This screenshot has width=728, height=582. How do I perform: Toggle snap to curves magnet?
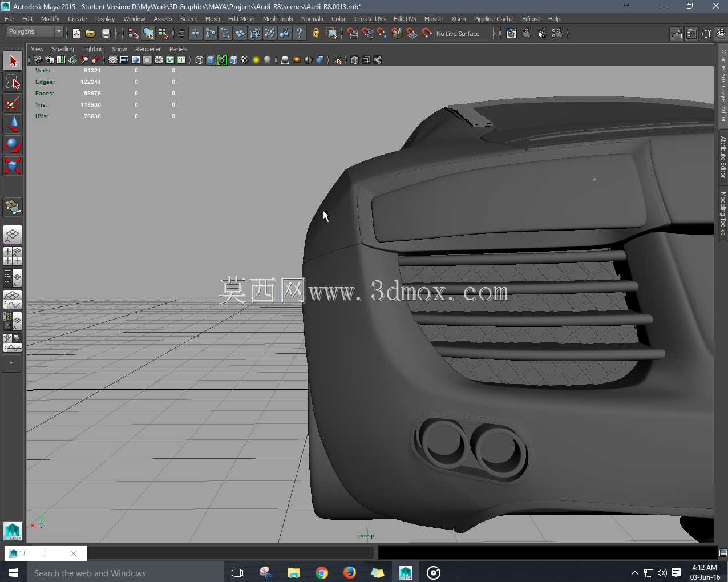point(367,34)
